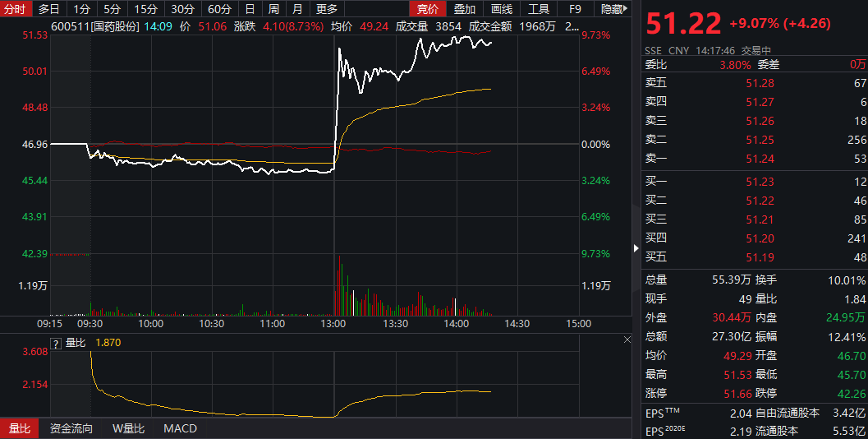Click the 委比 value 3.80%
Image resolution: width=868 pixels, height=439 pixels.
pyautogui.click(x=735, y=65)
